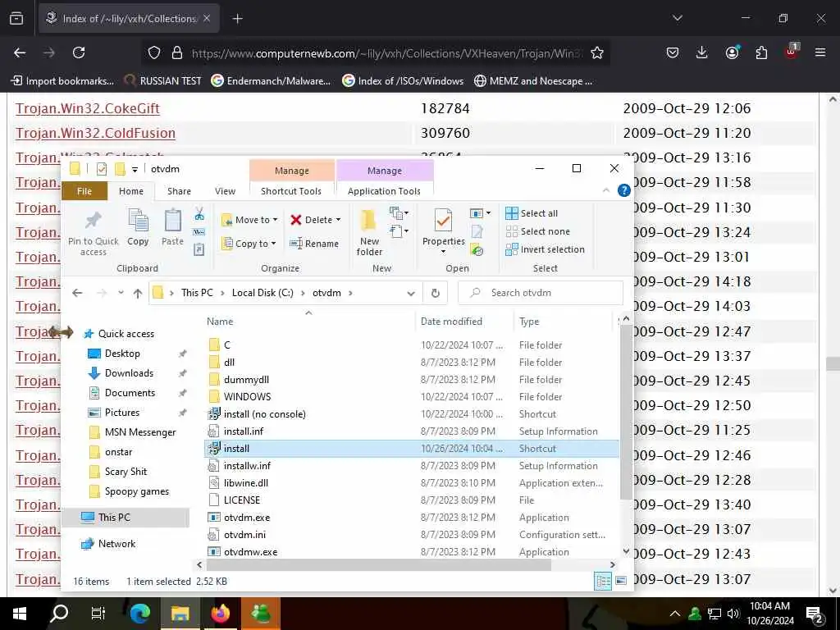
Task: Open the address bar history dropdown chevron
Action: click(411, 293)
